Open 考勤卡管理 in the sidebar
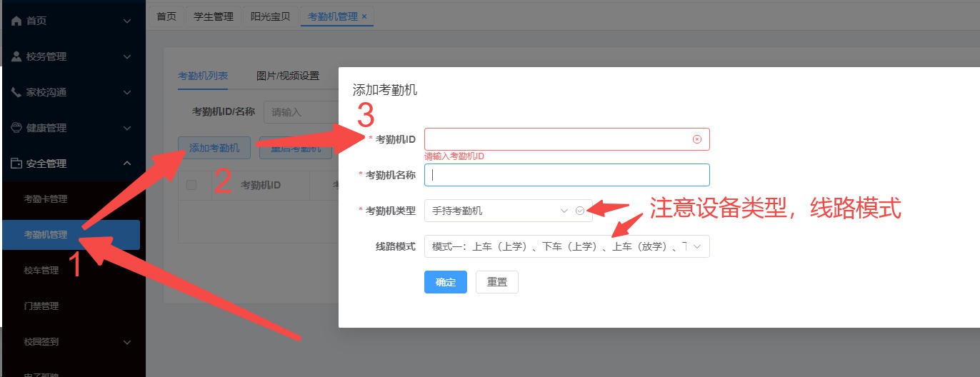This screenshot has height=377, width=980. pos(46,199)
